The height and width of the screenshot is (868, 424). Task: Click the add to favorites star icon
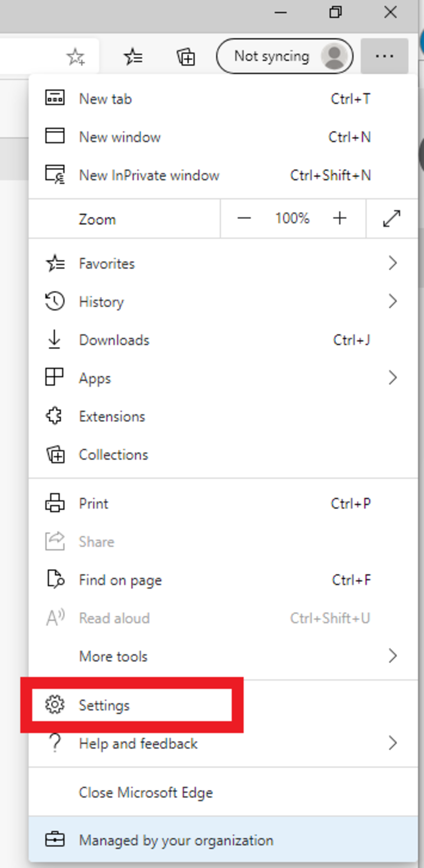[x=76, y=57]
